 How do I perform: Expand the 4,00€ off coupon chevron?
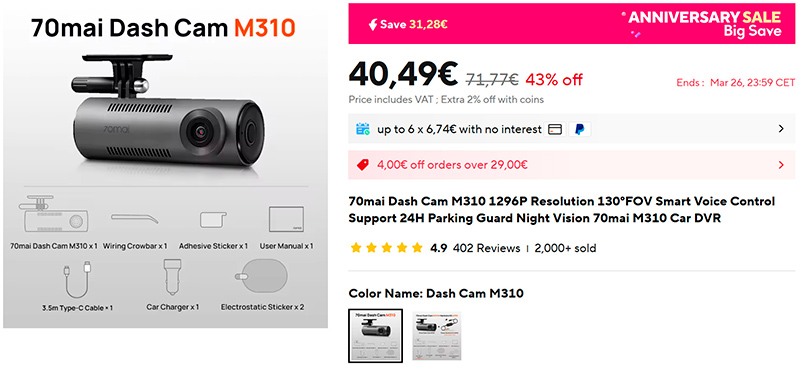click(781, 165)
